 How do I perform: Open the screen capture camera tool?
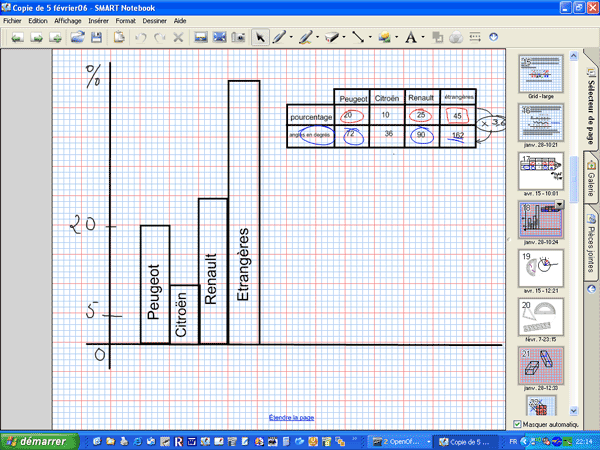pos(238,37)
